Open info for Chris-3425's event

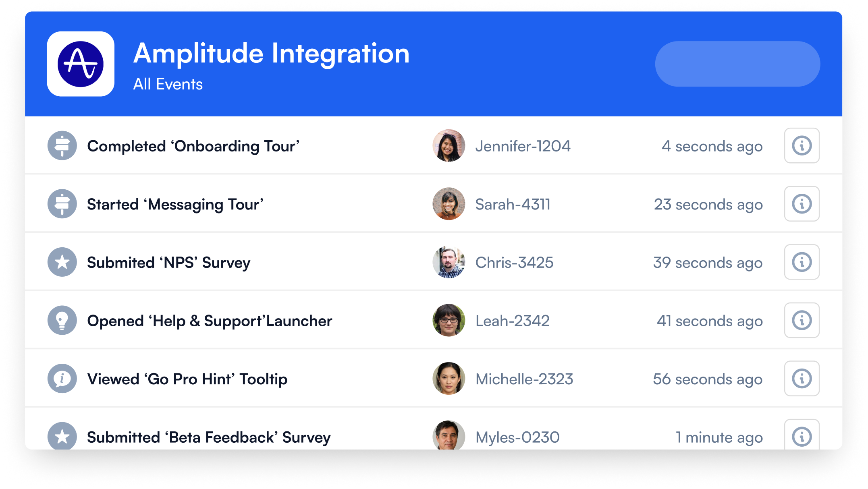click(802, 262)
